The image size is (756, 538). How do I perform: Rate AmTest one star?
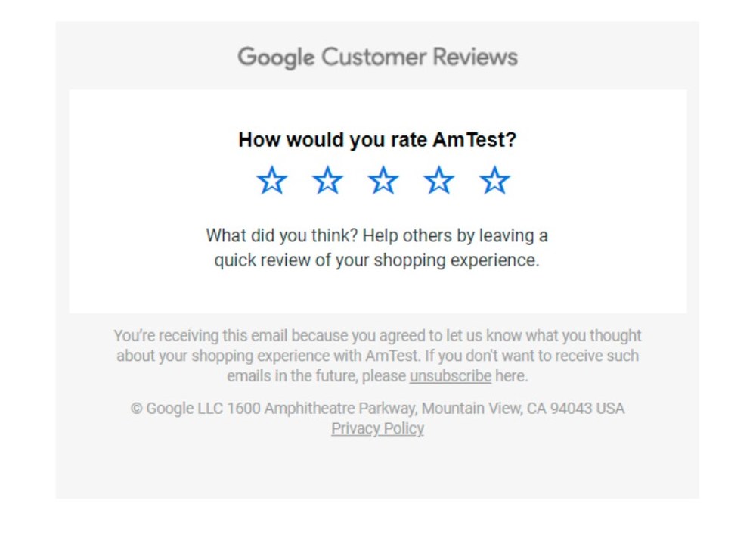pos(271,182)
